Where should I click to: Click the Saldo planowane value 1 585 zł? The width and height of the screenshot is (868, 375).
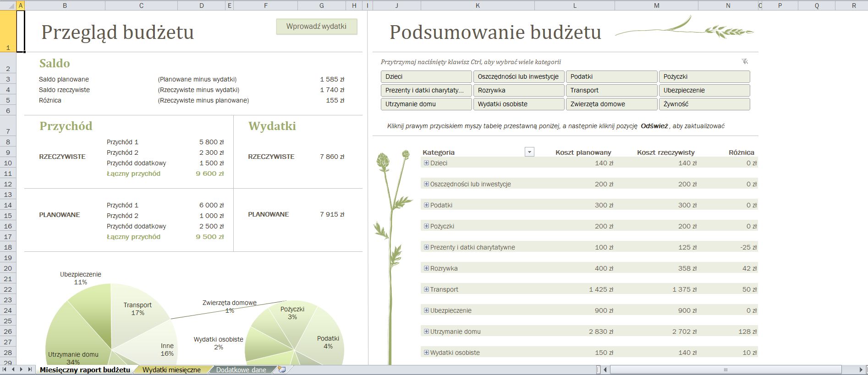332,79
